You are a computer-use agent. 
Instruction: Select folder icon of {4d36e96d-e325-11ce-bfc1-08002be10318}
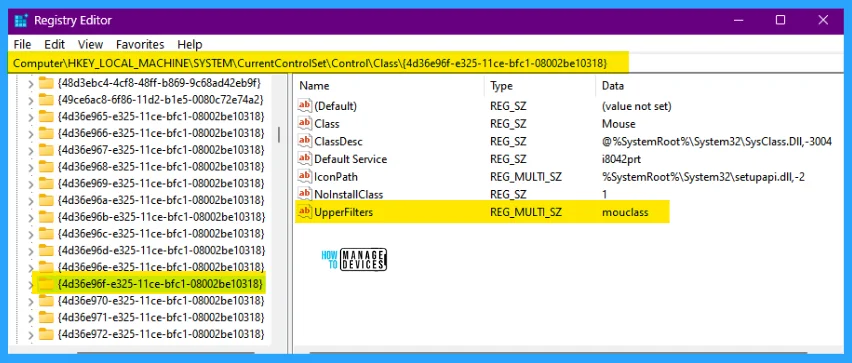[x=46, y=251]
